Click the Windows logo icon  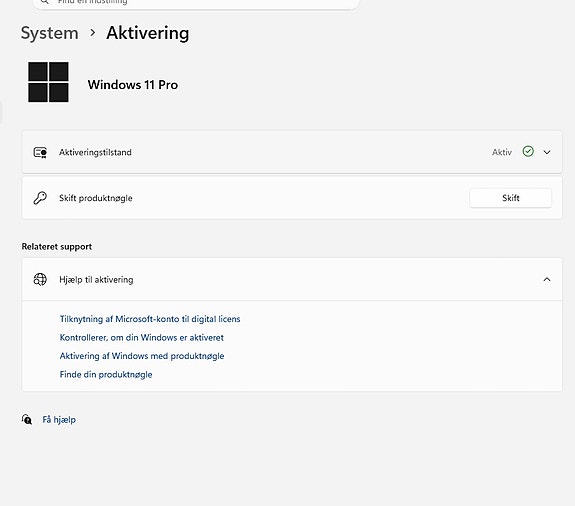[48, 82]
